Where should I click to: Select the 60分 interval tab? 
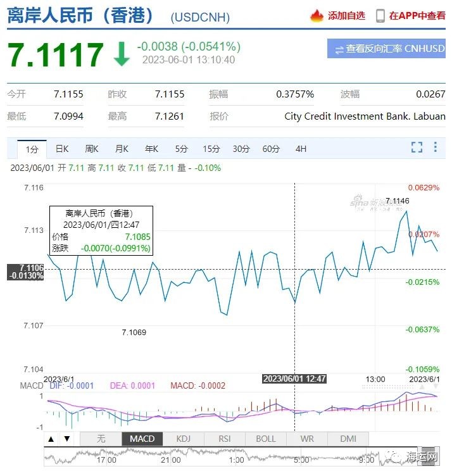click(271, 149)
